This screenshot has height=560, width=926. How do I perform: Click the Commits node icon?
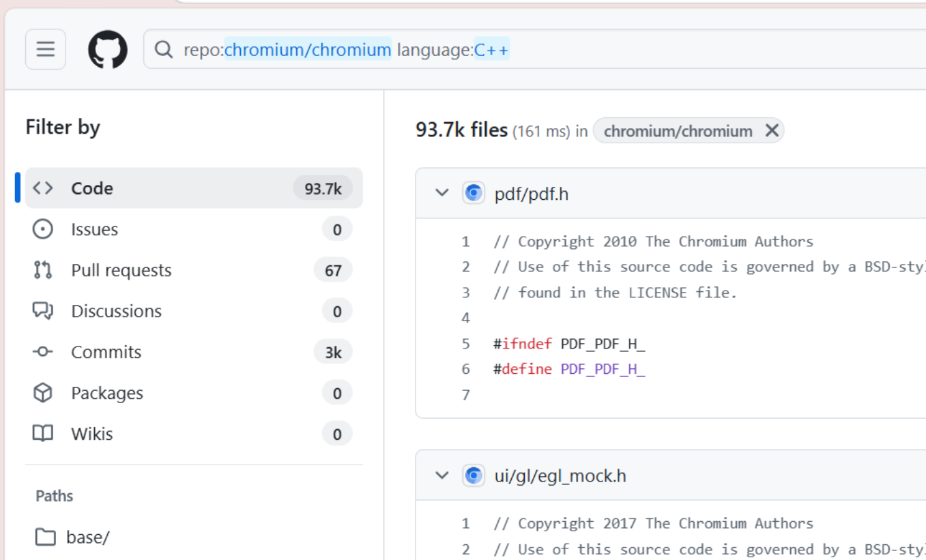tap(43, 352)
